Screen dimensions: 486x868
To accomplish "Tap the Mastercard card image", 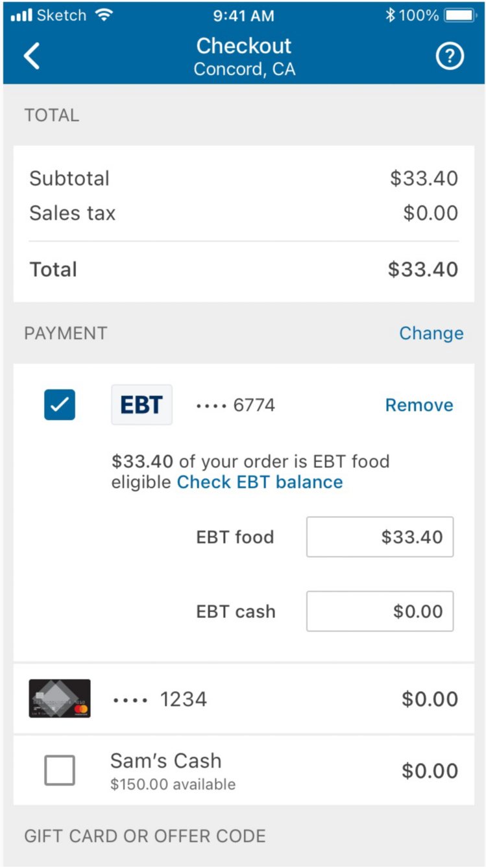I will click(x=60, y=698).
